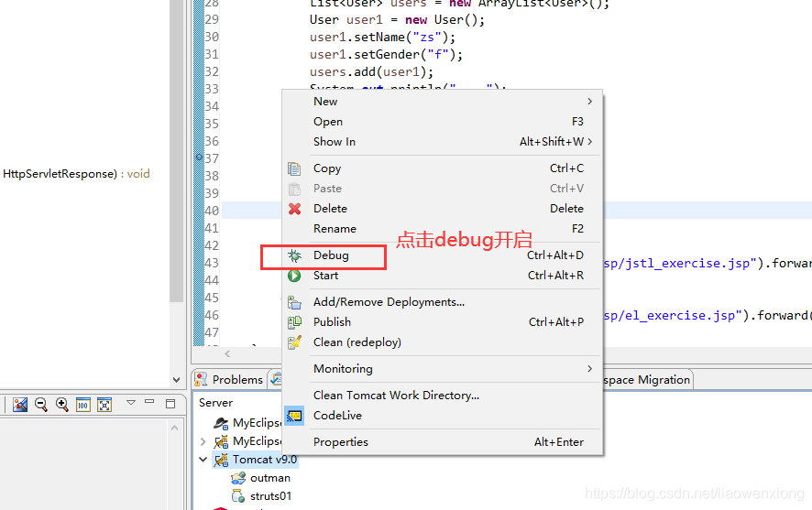The width and height of the screenshot is (812, 510).
Task: Click the breakpoint marker beside line 37
Action: [199, 157]
